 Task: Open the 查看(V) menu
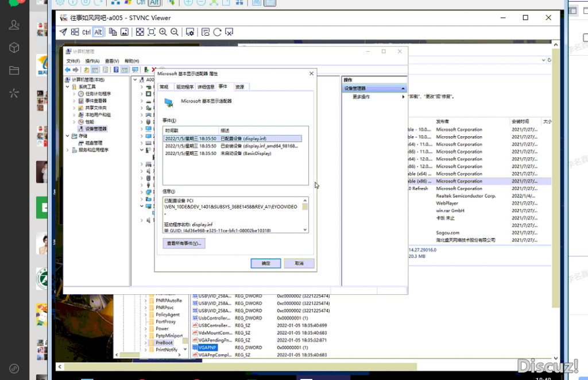click(112, 61)
